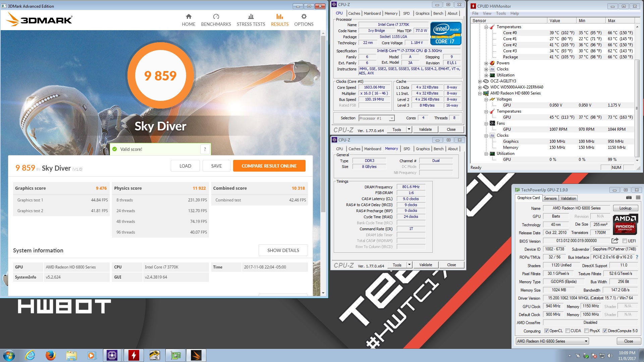Click the AMD Radeon Graphics logo
Screen dimensions: 644x362
pos(625,224)
